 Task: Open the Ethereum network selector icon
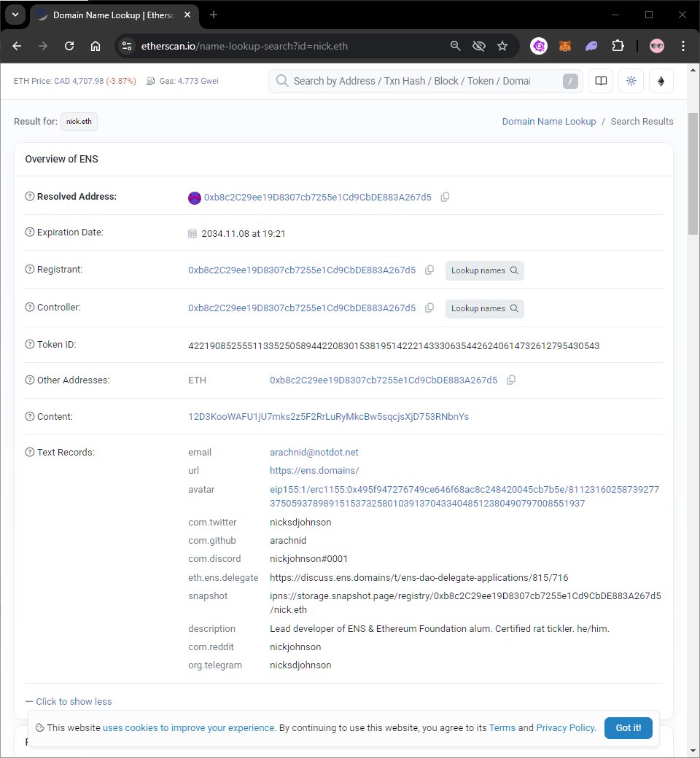[661, 81]
